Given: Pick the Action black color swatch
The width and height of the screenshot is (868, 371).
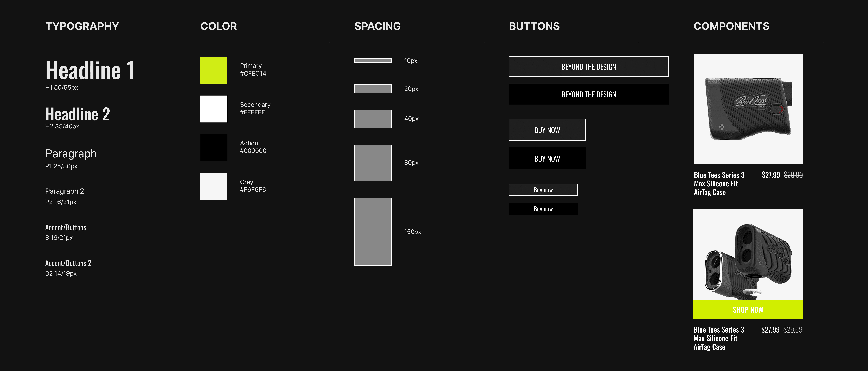Looking at the screenshot, I should pyautogui.click(x=214, y=147).
